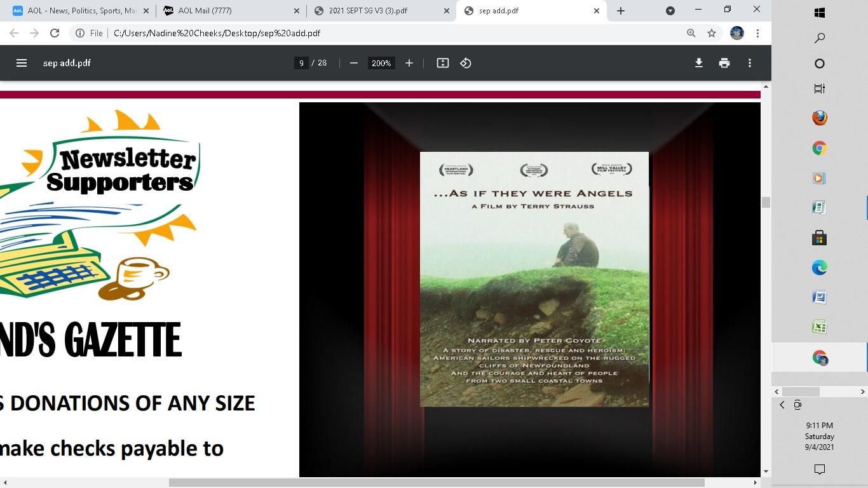View site information File icon
Image resolution: width=868 pixels, height=488 pixels.
[x=88, y=33]
